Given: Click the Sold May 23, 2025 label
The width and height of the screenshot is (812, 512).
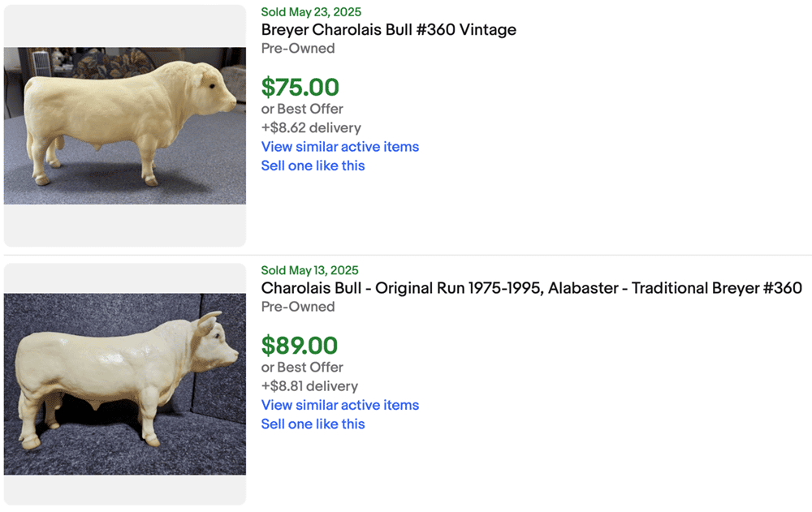Looking at the screenshot, I should point(311,12).
